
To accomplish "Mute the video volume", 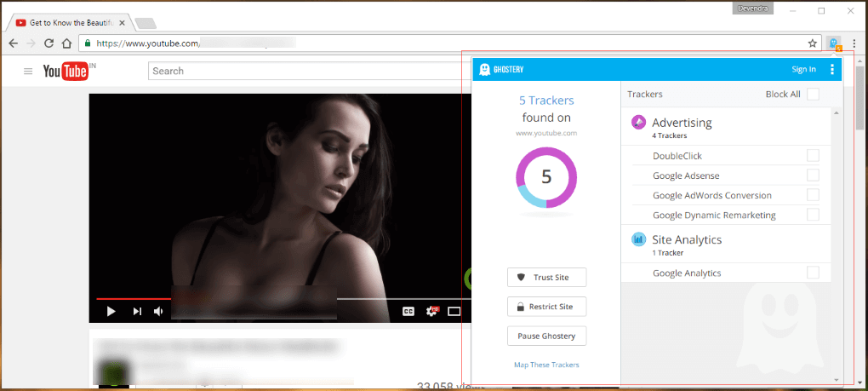I will click(x=158, y=311).
